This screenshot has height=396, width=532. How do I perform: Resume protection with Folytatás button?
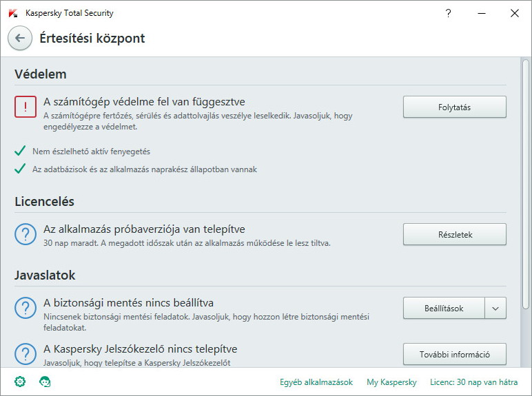pyautogui.click(x=455, y=107)
